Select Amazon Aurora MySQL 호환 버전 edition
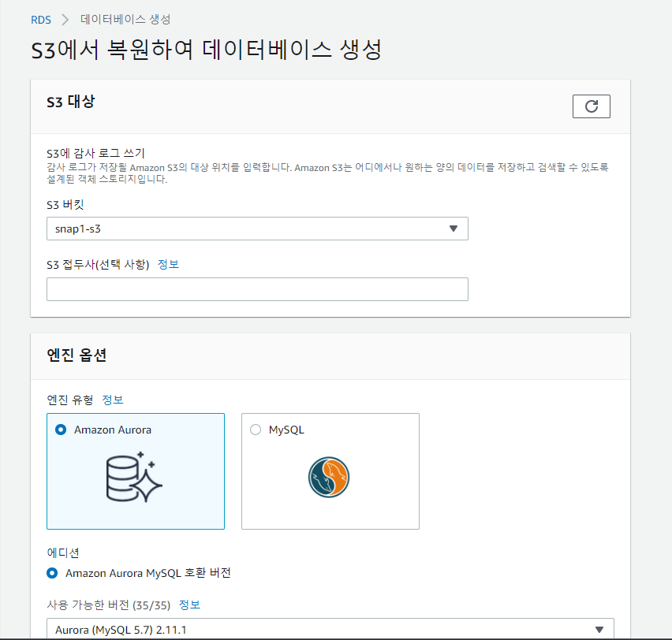The image size is (672, 640). pos(52,573)
